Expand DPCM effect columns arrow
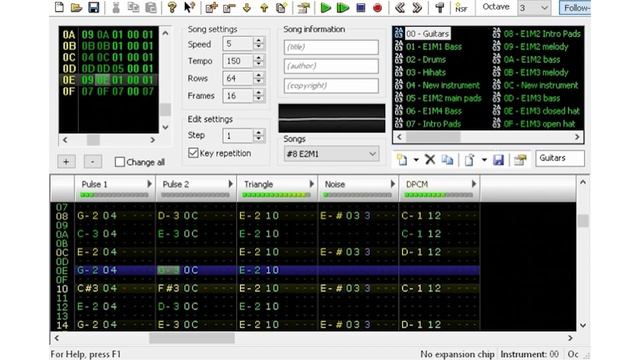640x360 pixels. (474, 184)
